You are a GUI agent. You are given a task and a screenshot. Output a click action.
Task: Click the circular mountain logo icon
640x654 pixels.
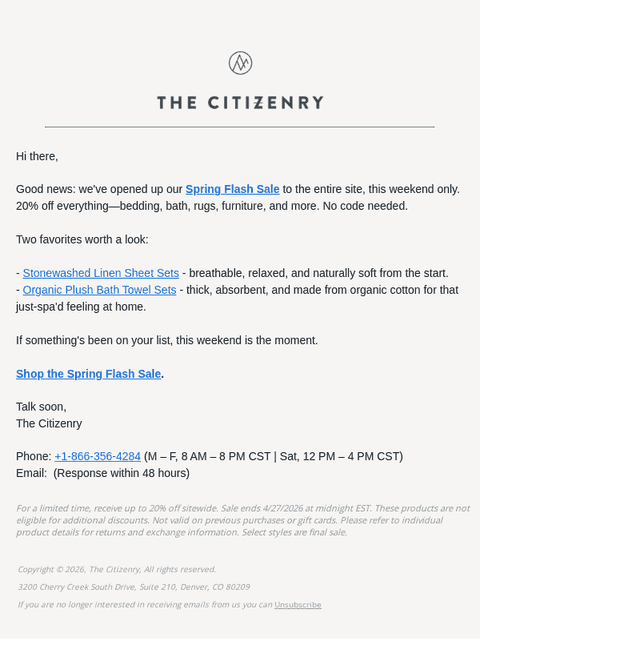pyautogui.click(x=240, y=63)
